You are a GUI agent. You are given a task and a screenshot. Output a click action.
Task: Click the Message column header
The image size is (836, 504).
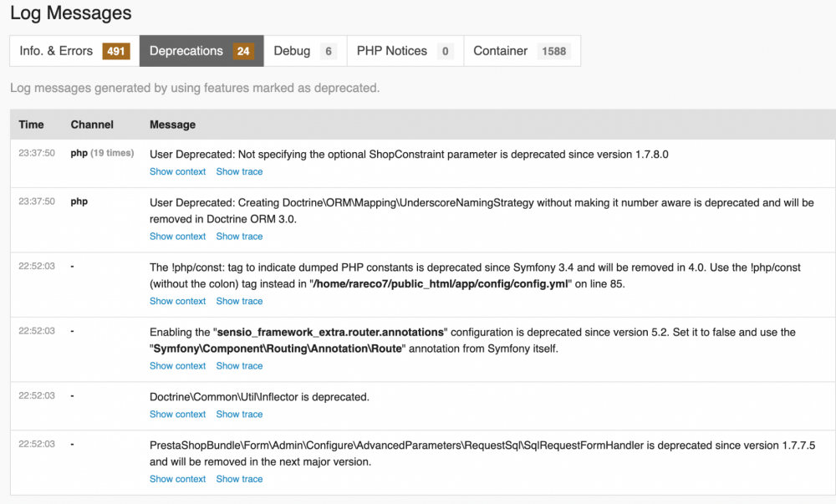tap(172, 125)
